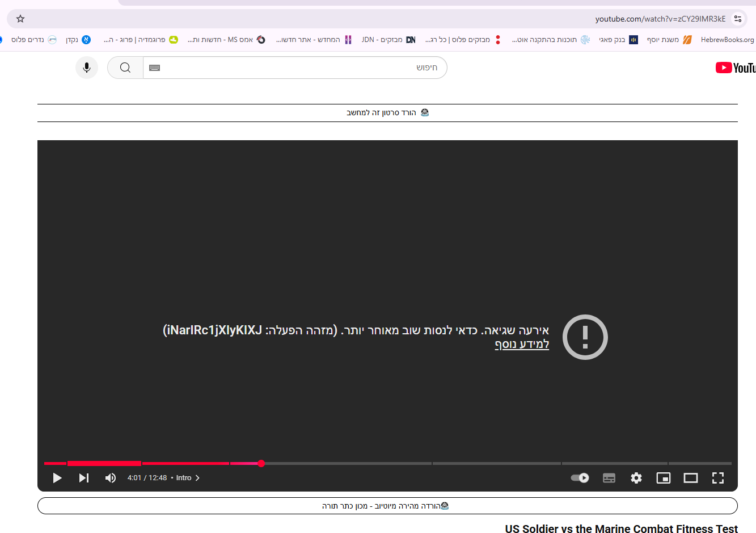The image size is (756, 533).
Task: Play the video
Action: (x=57, y=478)
